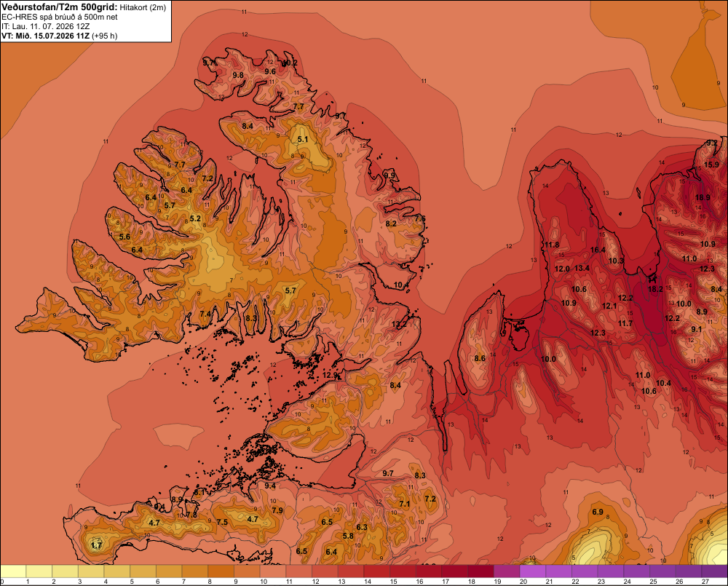Select the '16.4' temperature value

[598, 250]
